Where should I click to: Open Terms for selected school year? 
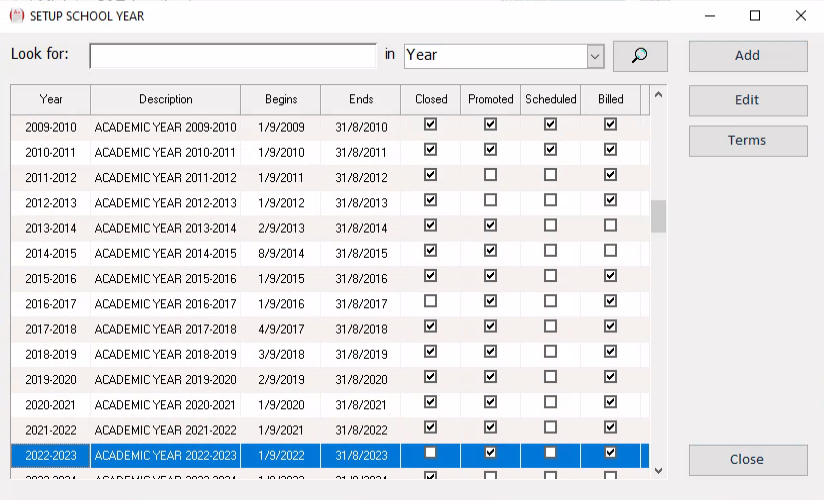748,140
